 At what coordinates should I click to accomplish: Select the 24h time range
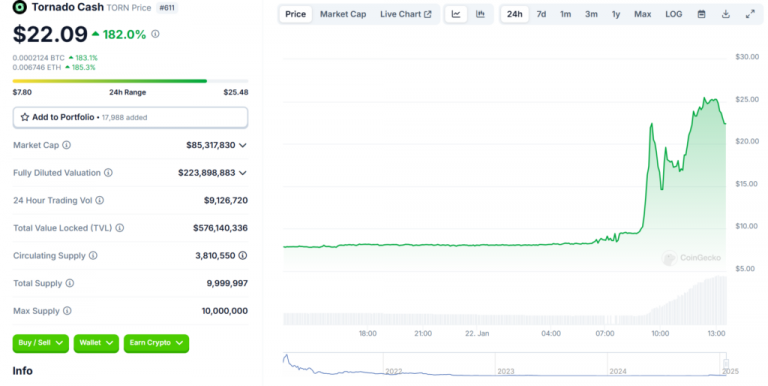pos(514,14)
